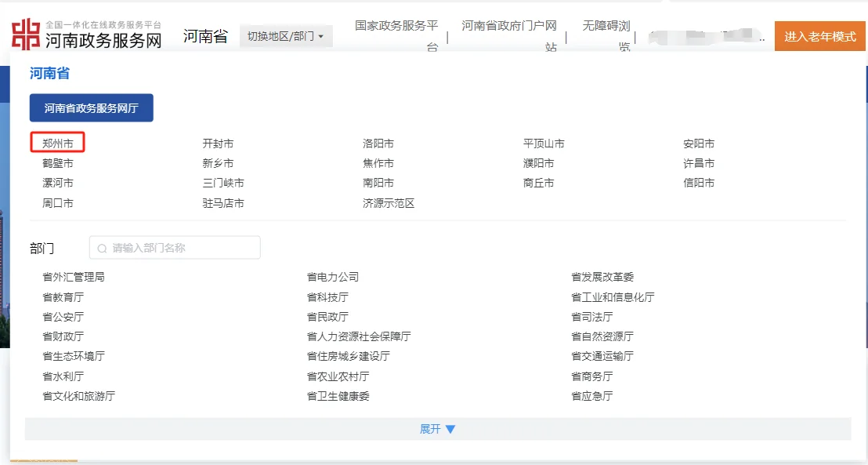Click the 河南省 label beside the logo
This screenshot has width=868, height=465.
click(205, 37)
